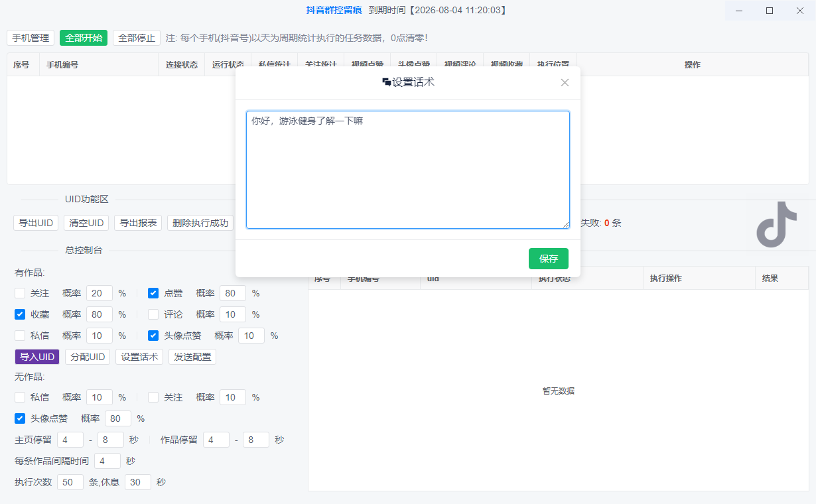Click the UID功能区 section heading

[x=86, y=200]
